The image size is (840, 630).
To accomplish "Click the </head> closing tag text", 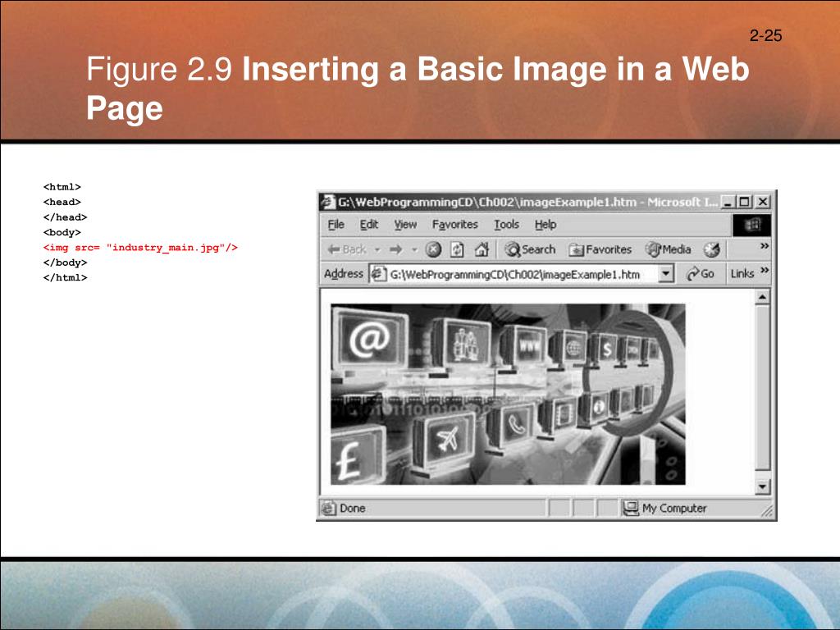I will click(x=65, y=217).
